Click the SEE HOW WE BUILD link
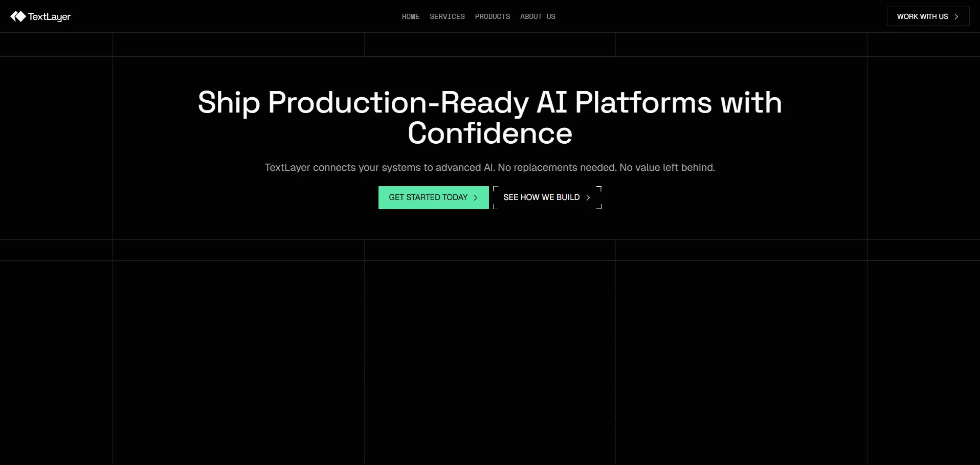This screenshot has height=465, width=980. 541,197
